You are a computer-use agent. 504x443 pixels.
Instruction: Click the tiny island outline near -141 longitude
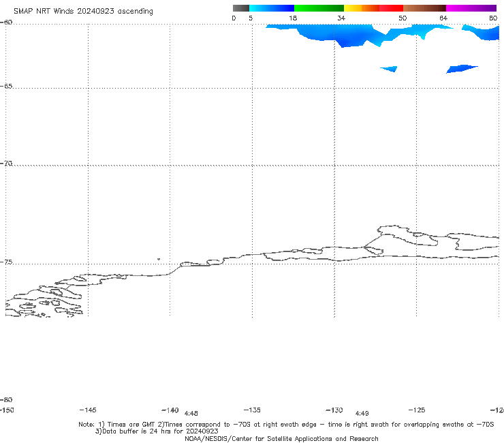[159, 259]
